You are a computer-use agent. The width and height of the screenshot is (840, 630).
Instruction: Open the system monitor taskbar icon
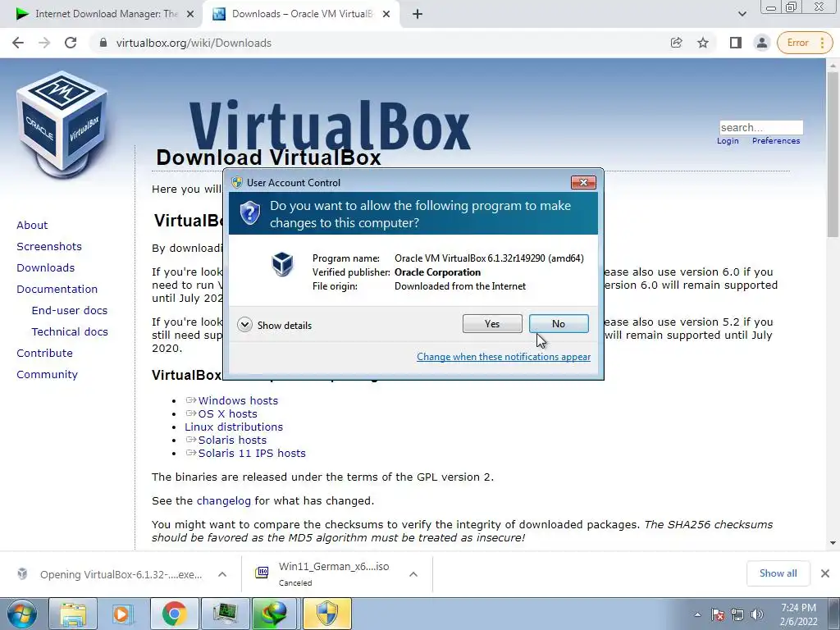pyautogui.click(x=225, y=614)
